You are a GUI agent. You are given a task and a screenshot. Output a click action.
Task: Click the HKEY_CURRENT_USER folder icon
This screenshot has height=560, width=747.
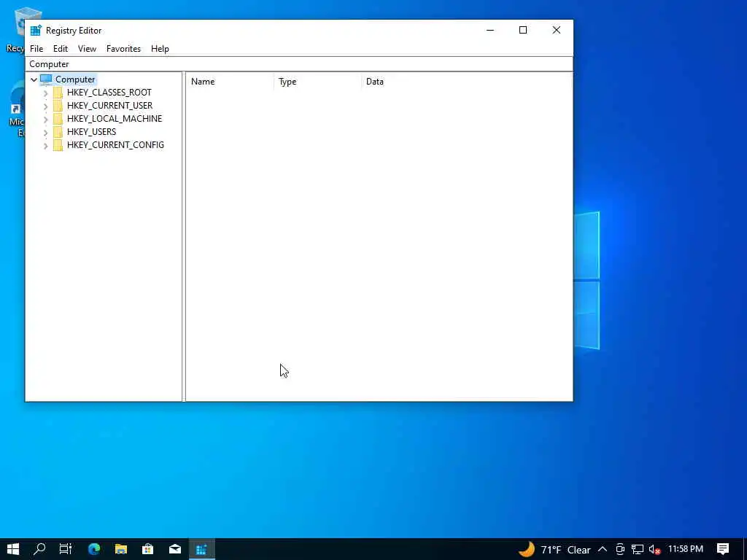click(x=58, y=106)
